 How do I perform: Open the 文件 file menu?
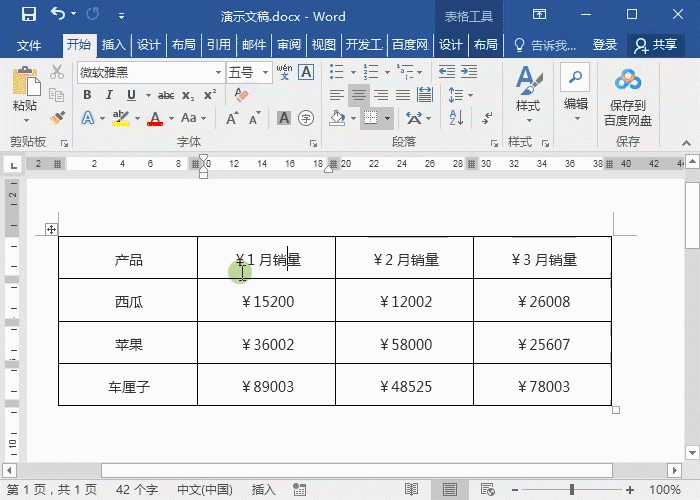29,45
